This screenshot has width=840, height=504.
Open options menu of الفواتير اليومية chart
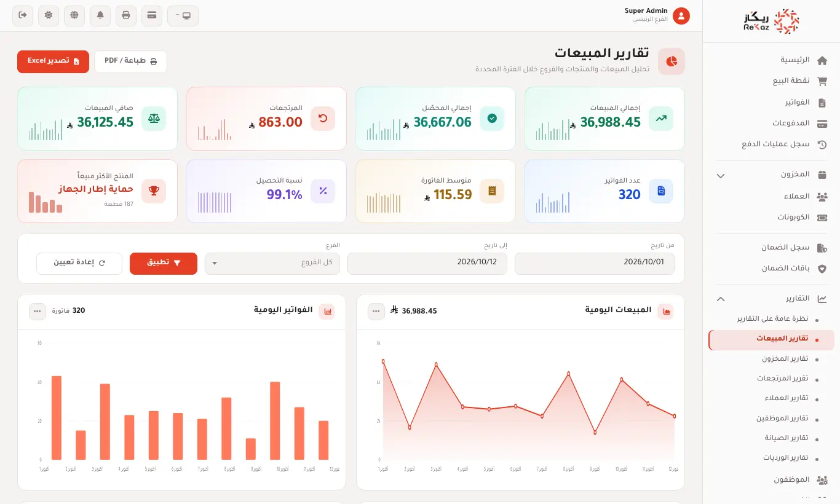38,312
